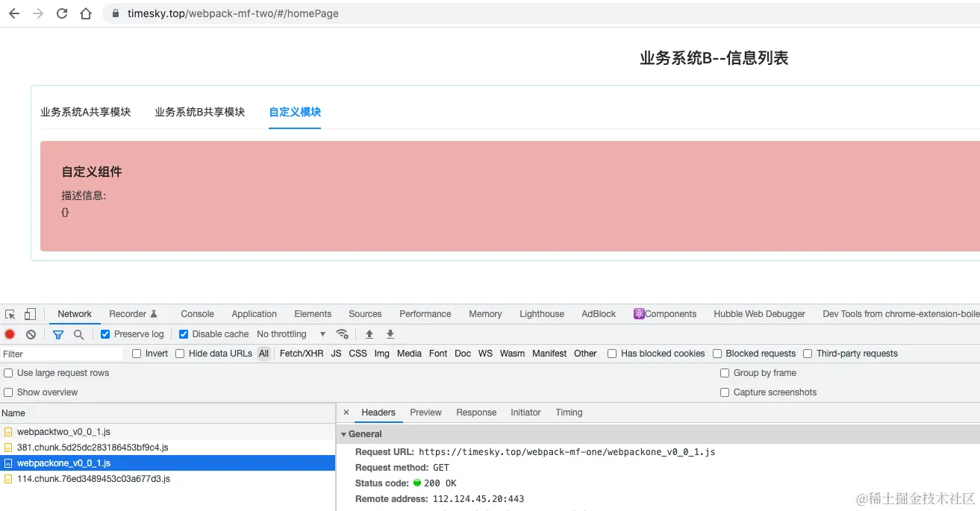This screenshot has height=511, width=980.
Task: Show All request types
Action: 263,354
